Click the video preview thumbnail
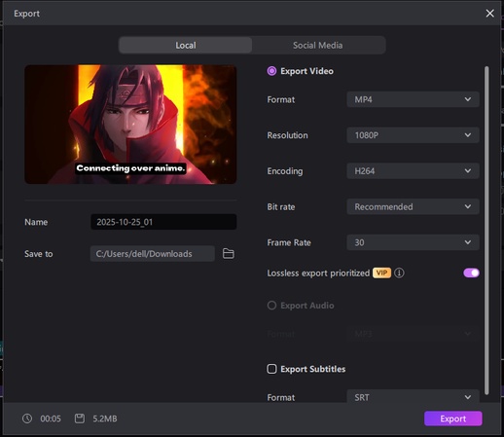The image size is (504, 437). (x=130, y=125)
